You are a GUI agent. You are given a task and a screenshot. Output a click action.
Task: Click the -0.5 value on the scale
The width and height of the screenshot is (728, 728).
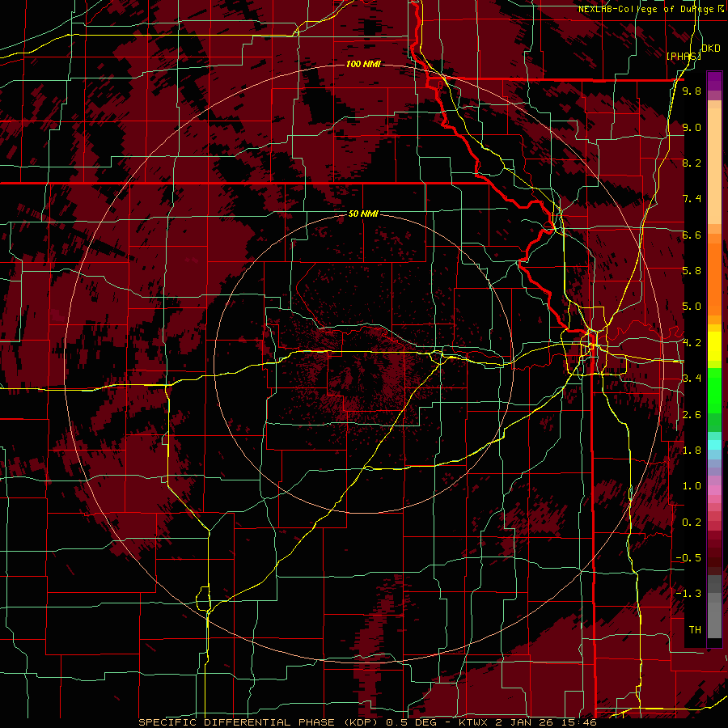point(689,558)
